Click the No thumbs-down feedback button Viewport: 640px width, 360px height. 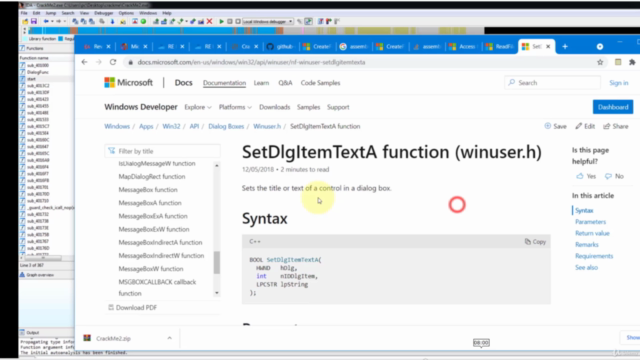614,176
